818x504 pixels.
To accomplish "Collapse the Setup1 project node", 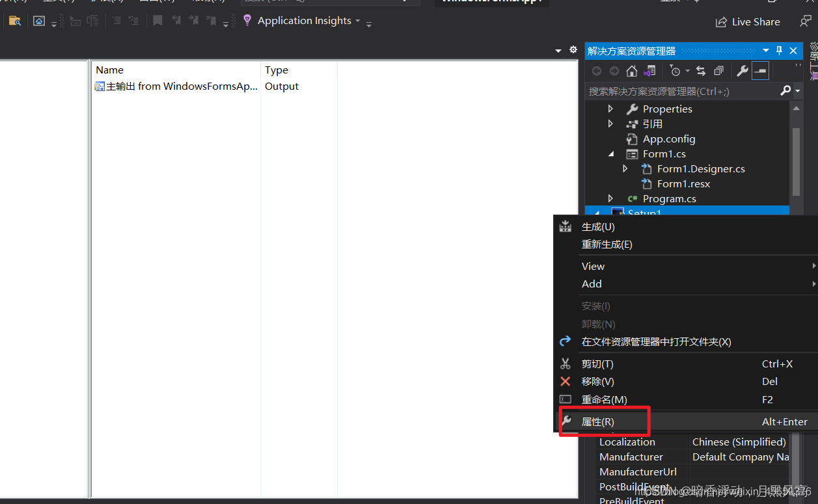I will tap(597, 213).
